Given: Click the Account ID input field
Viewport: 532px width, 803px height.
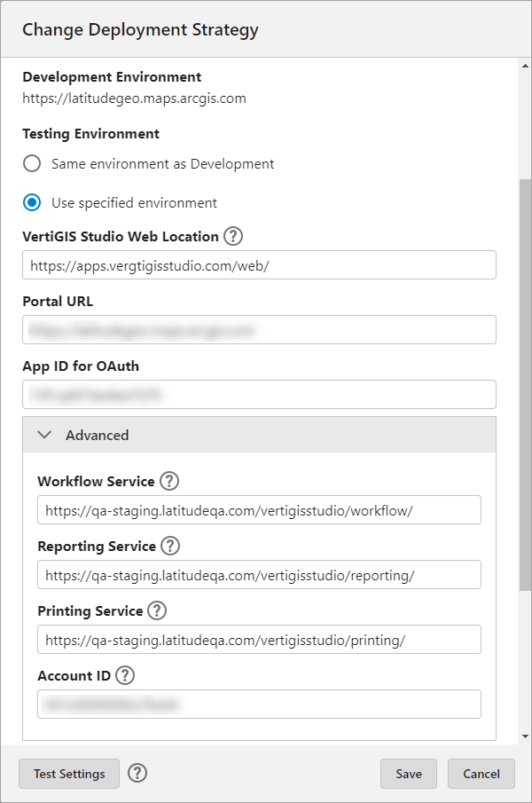Looking at the screenshot, I should tap(259, 705).
